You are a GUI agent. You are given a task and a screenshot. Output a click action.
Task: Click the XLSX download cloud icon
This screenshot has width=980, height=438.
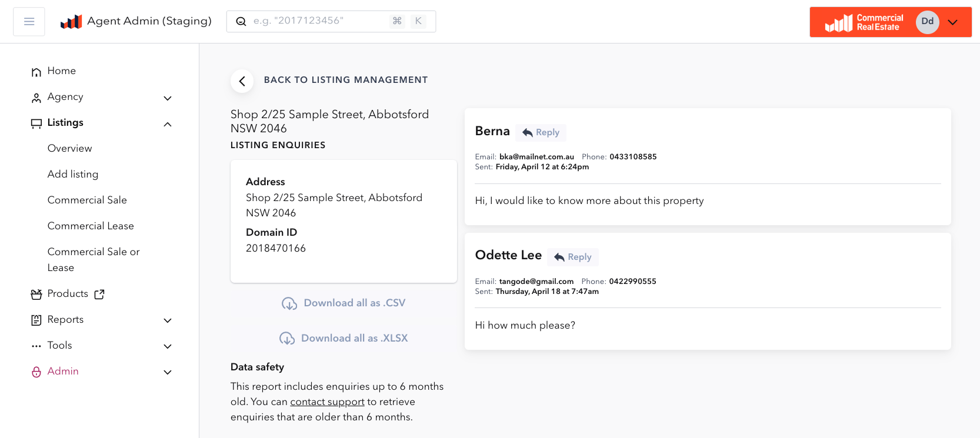pos(287,339)
